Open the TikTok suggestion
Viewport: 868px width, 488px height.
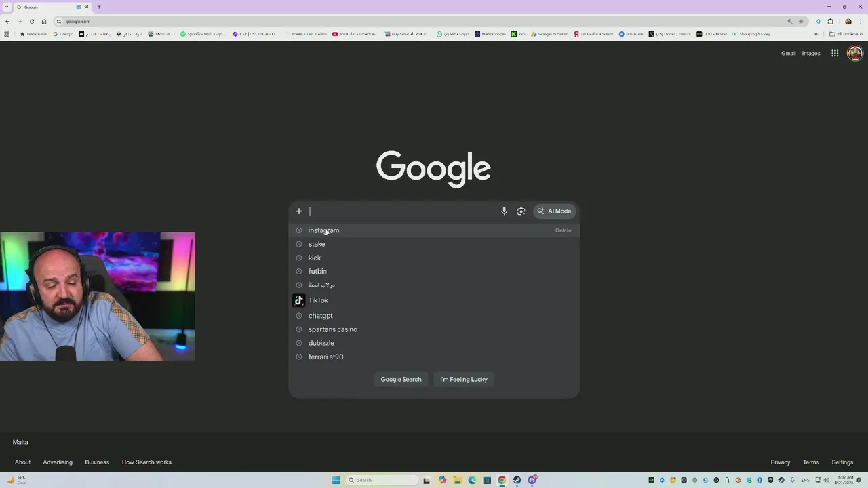pyautogui.click(x=434, y=300)
